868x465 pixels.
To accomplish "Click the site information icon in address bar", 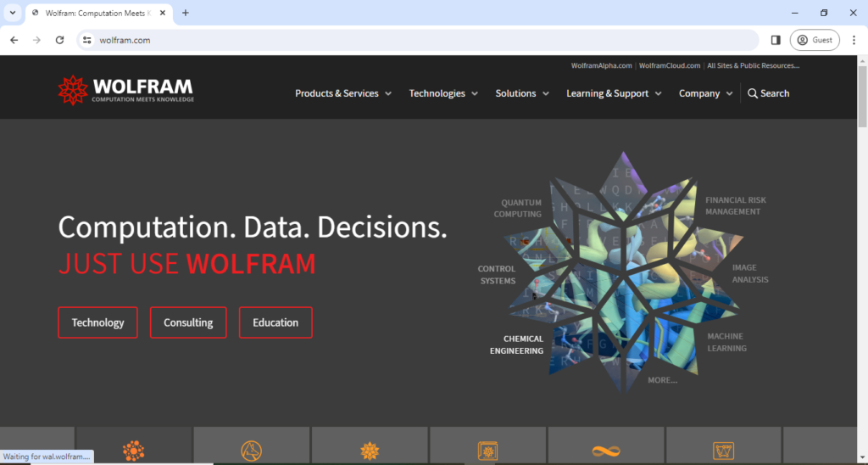I will 86,40.
